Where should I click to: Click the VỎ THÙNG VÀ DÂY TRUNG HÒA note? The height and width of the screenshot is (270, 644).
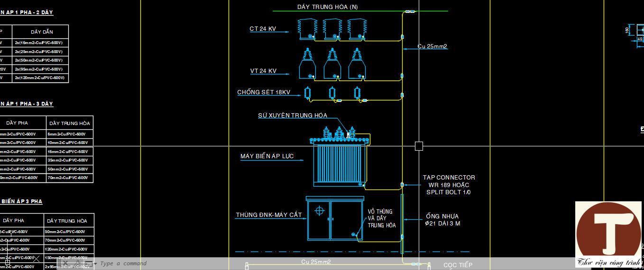point(382,218)
